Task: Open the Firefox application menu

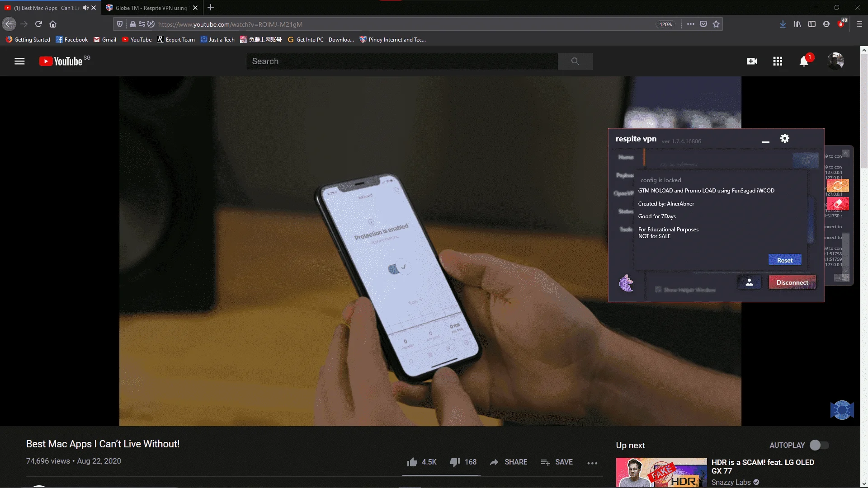Action: tap(859, 24)
